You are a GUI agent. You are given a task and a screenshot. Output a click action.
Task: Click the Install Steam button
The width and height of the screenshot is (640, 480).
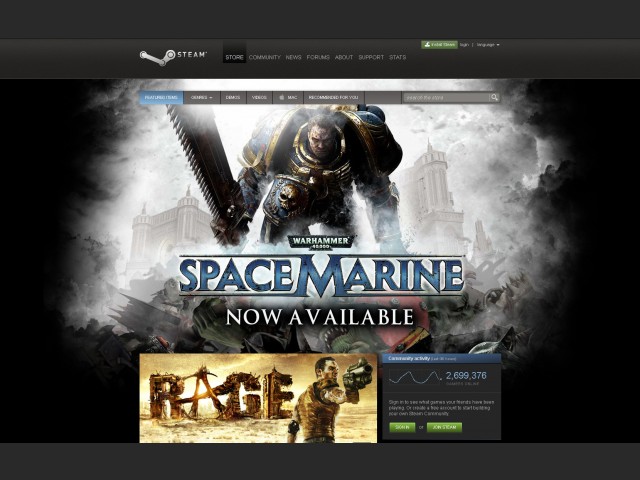coord(439,44)
